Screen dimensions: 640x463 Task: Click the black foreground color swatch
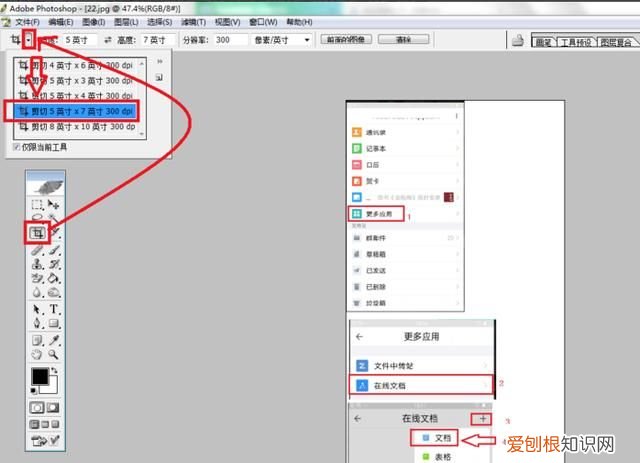click(40, 376)
